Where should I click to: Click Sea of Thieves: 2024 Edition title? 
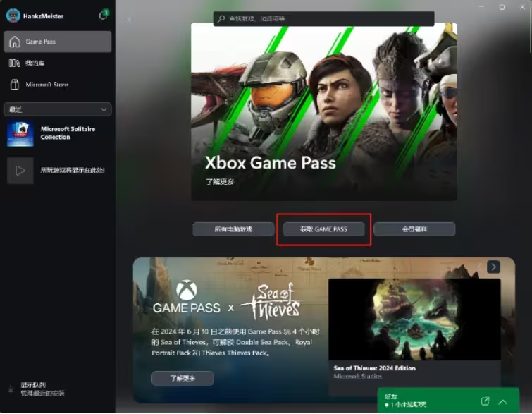click(375, 368)
